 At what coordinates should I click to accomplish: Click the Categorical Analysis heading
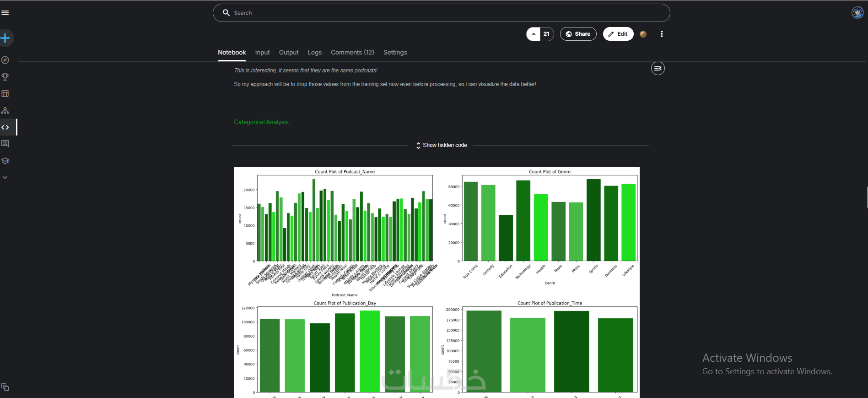tap(262, 122)
